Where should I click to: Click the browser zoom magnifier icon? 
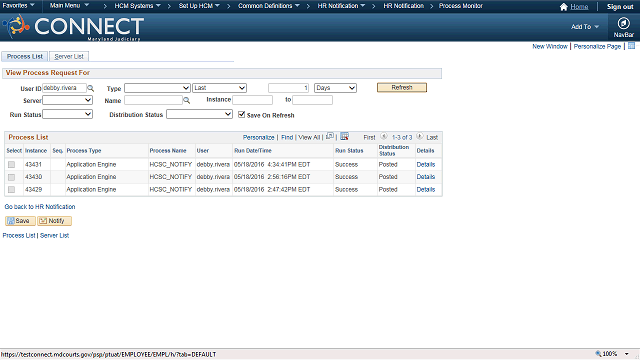pos(598,354)
